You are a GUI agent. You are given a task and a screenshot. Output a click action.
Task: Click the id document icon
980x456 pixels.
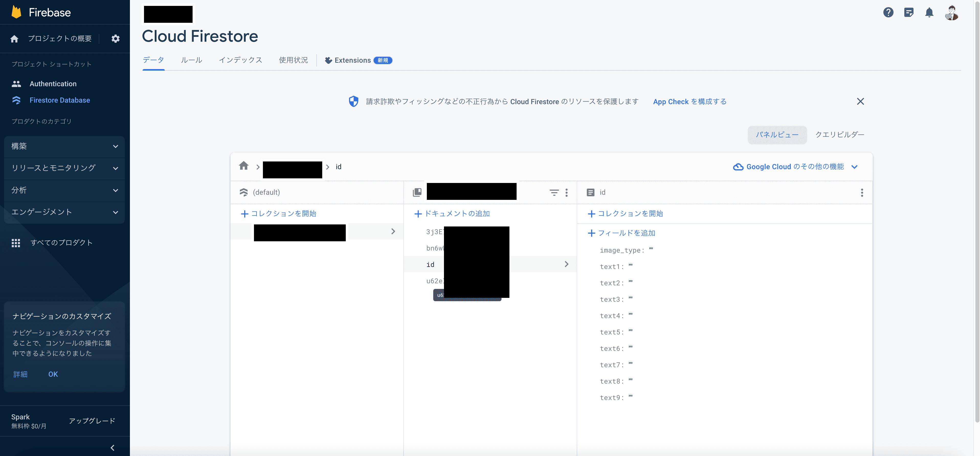[x=591, y=192]
